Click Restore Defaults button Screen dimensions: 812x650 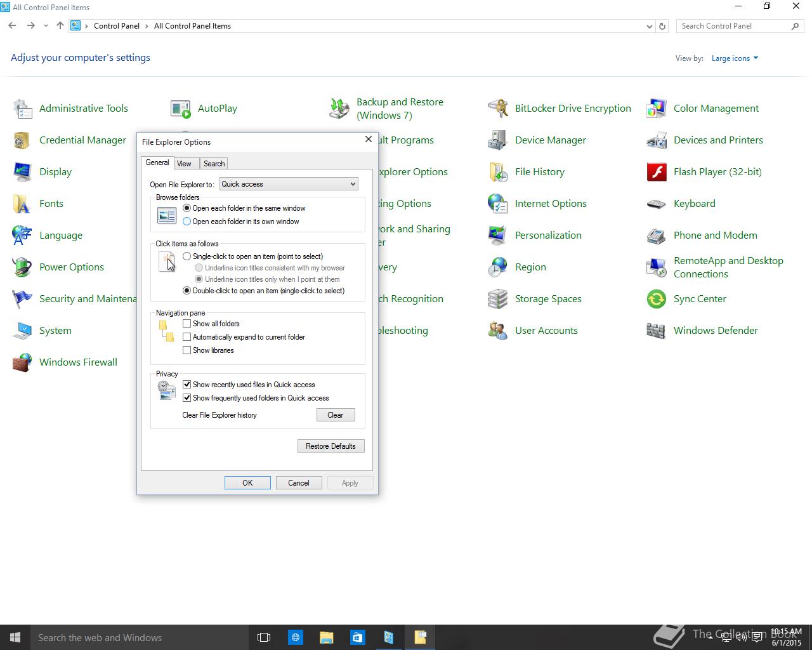[x=331, y=446]
